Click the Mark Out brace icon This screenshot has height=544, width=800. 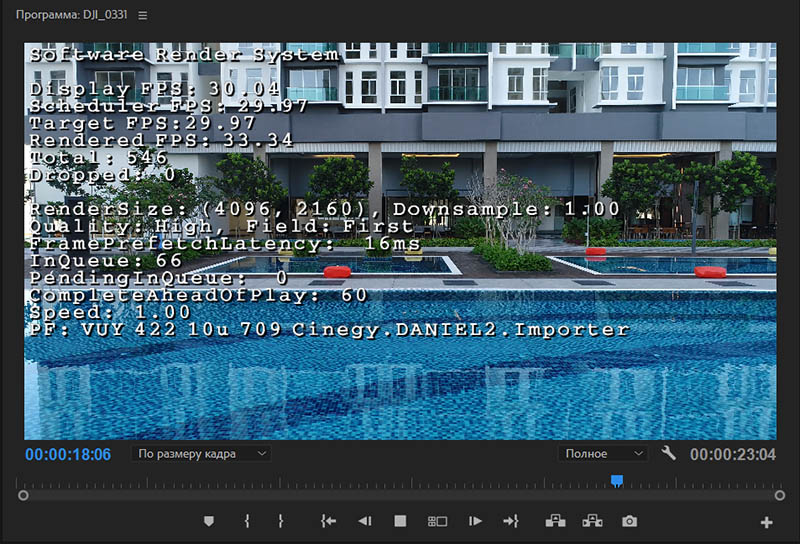coord(280,521)
